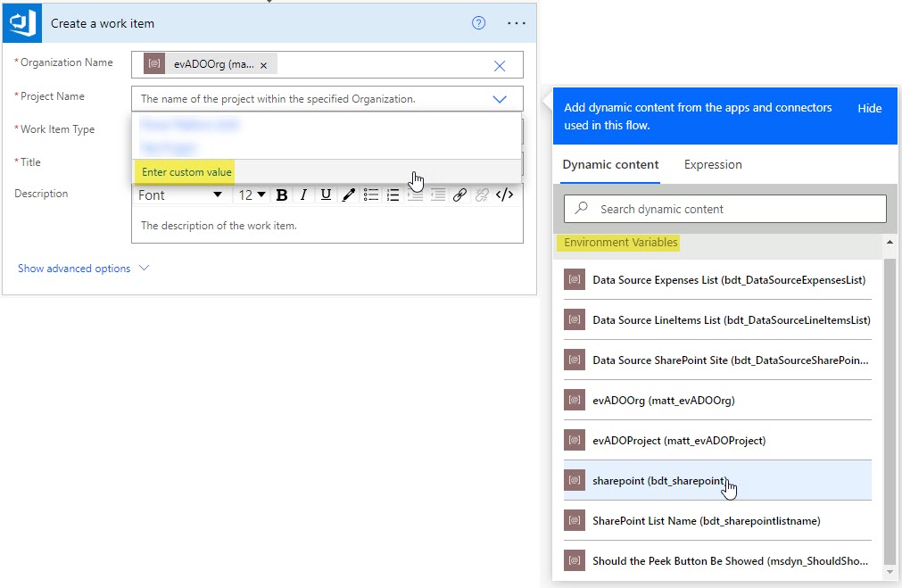Click the Create a work item title
The width and height of the screenshot is (902, 588).
pyautogui.click(x=103, y=23)
